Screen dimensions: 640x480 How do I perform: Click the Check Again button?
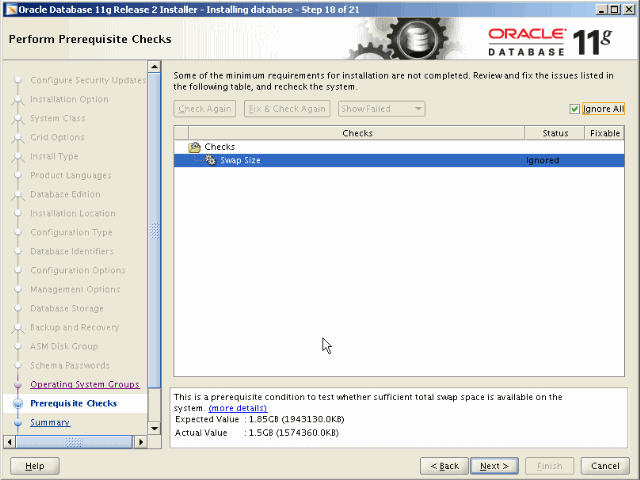(204, 109)
